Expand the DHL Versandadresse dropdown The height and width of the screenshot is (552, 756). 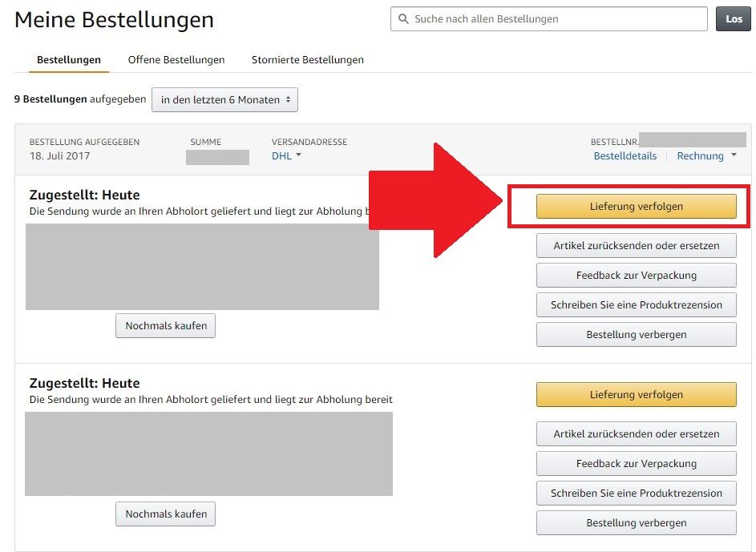click(286, 155)
